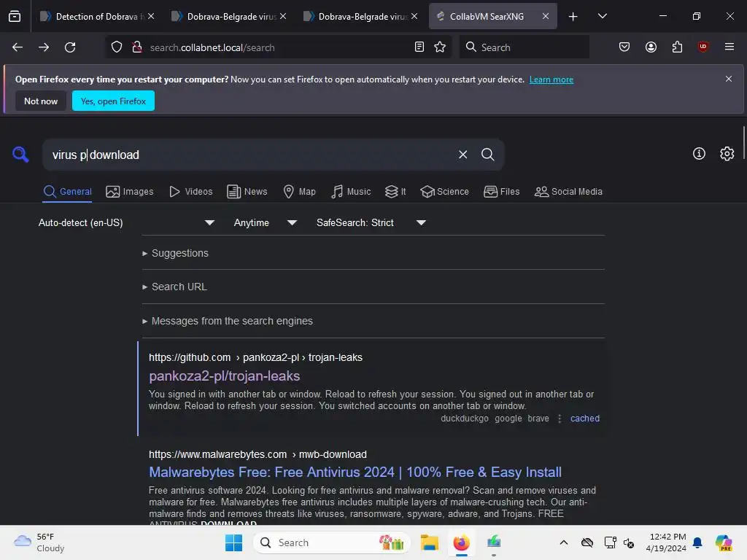The height and width of the screenshot is (560, 747).
Task: Open Learn more link
Action: 551,79
